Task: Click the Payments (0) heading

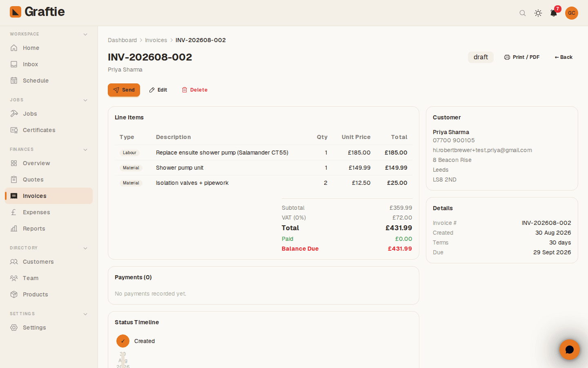Action: coord(133,277)
